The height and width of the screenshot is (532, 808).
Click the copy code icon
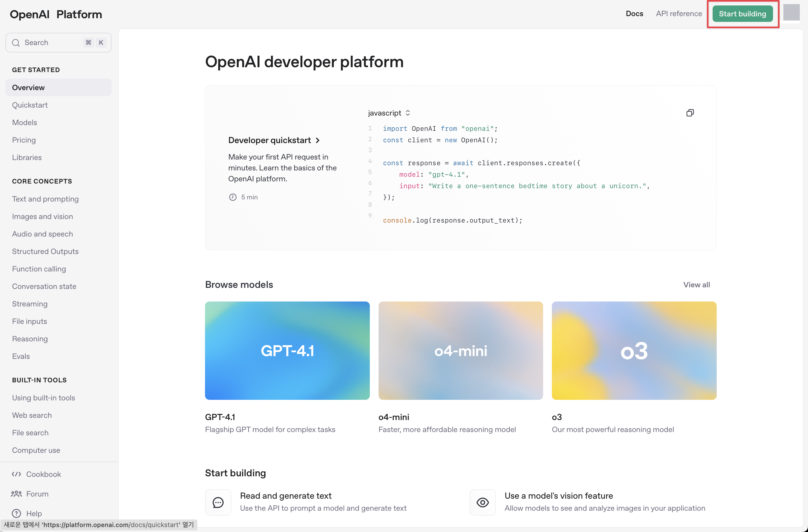(690, 113)
